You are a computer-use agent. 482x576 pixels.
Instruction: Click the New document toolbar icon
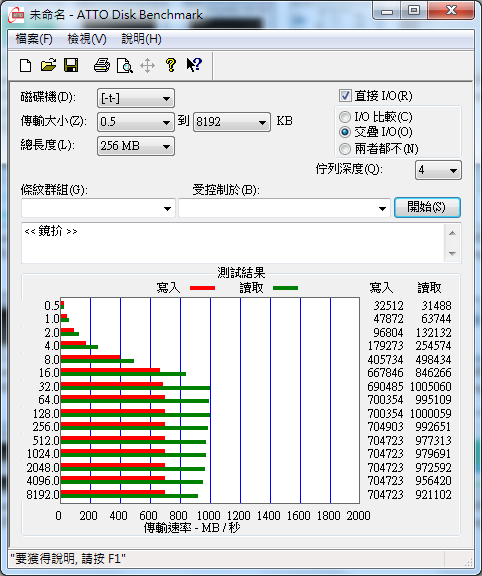(x=25, y=66)
